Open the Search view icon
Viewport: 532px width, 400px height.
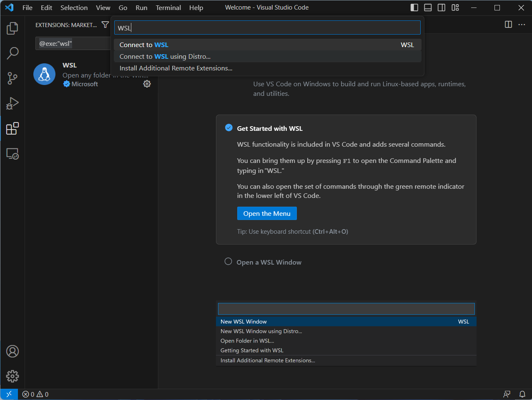[13, 53]
